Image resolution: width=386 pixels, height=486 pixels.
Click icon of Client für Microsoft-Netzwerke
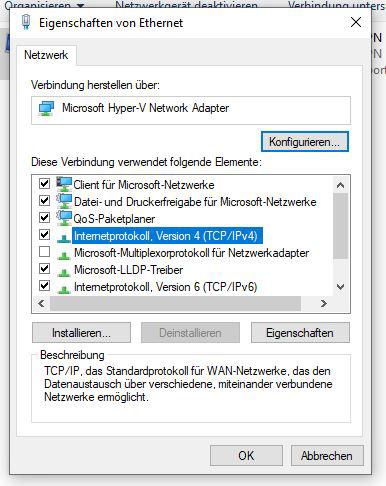pyautogui.click(x=64, y=184)
